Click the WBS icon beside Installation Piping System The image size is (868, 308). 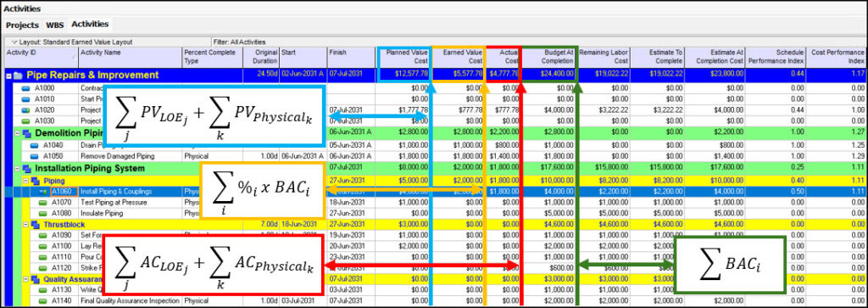[25, 168]
